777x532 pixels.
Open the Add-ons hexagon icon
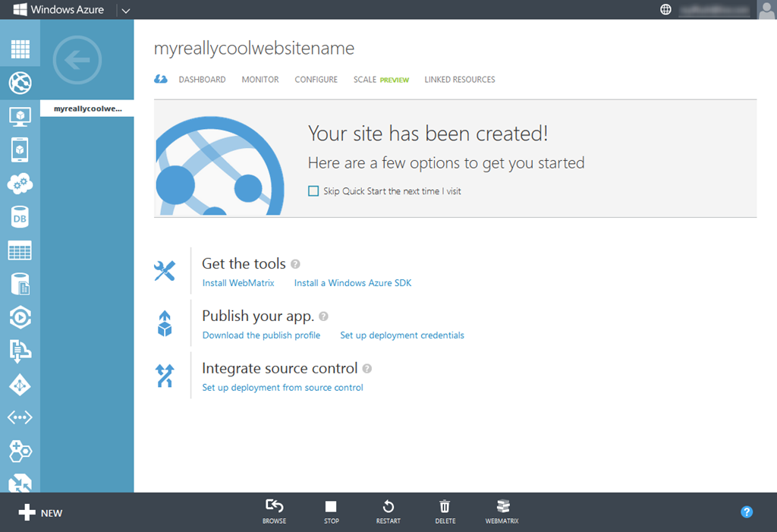20,451
